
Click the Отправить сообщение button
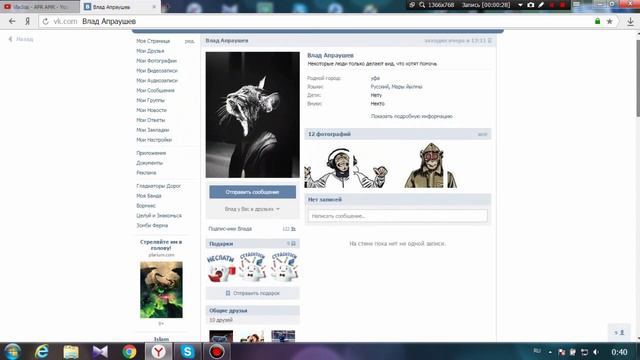[252, 192]
